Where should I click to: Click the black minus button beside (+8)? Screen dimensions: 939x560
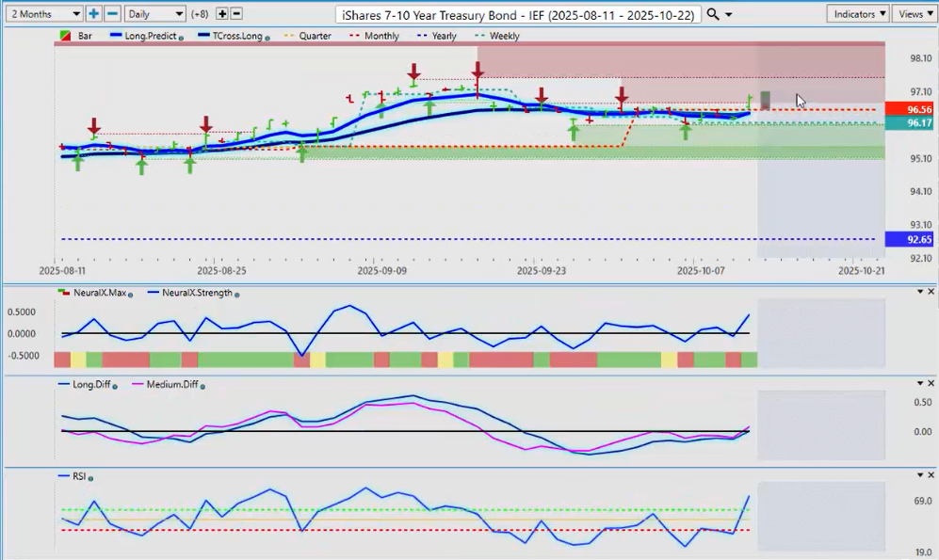pyautogui.click(x=236, y=14)
